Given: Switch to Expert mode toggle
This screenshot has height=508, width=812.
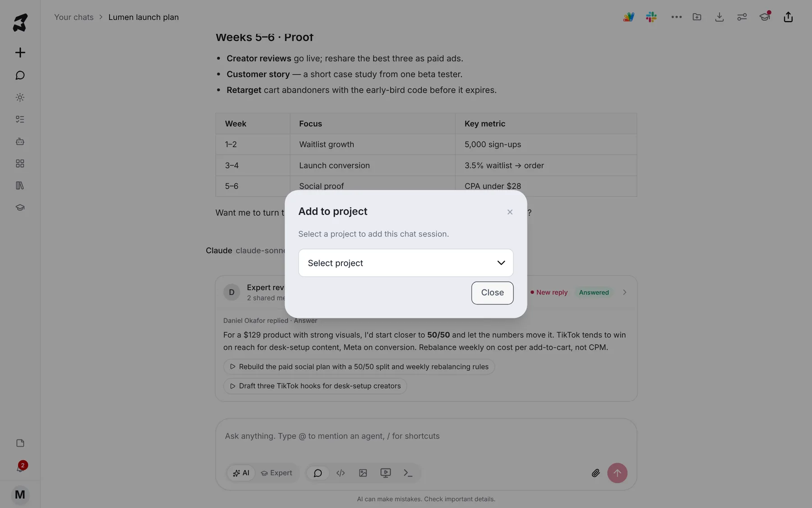Looking at the screenshot, I should [277, 473].
